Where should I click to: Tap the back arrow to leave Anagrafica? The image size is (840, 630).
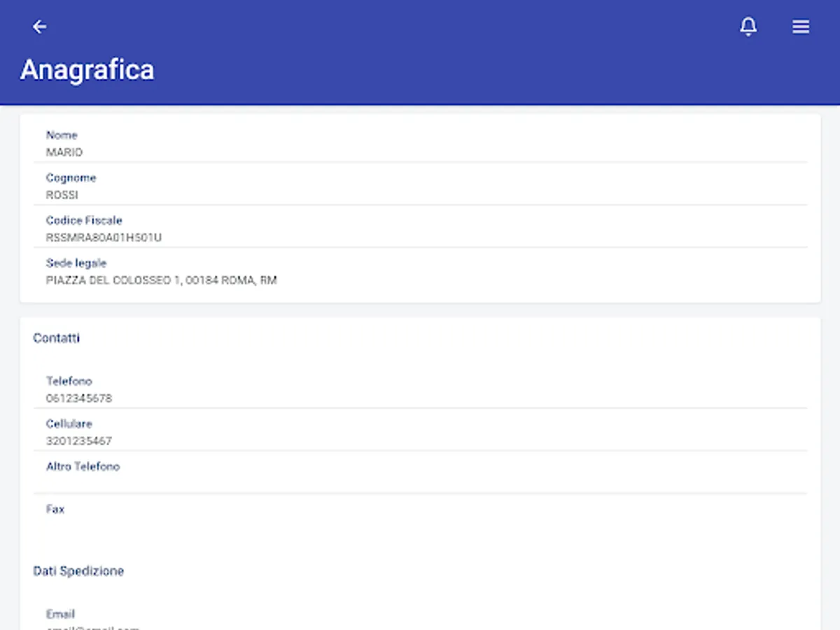point(40,26)
